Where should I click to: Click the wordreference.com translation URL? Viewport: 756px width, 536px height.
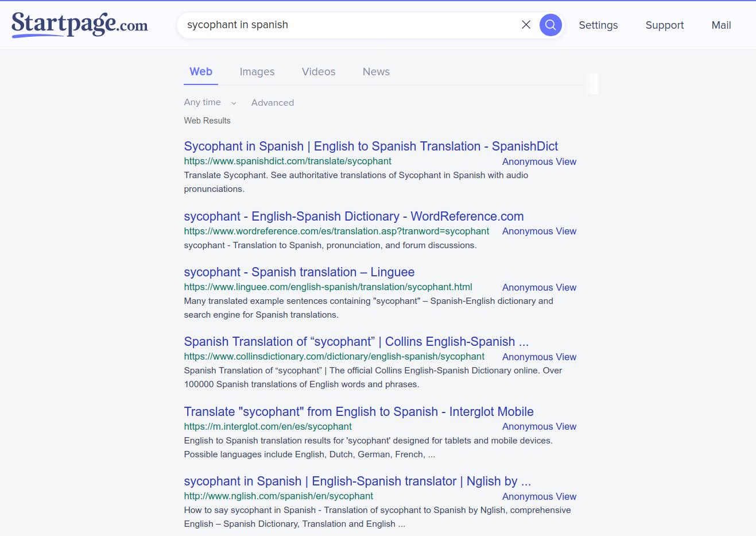(336, 232)
